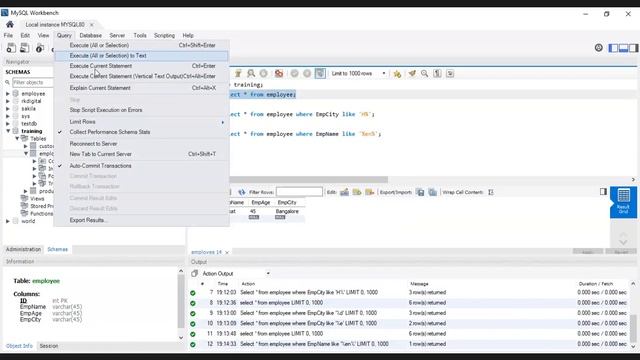Toggle stop-on-error red icon in editor toolbar
Screen dimensions: 640x360
[279, 73]
